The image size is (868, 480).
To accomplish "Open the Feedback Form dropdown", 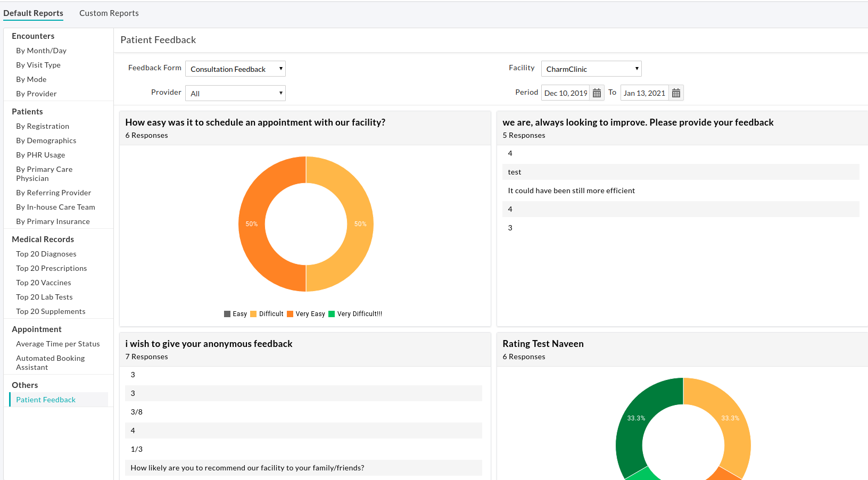I will point(235,69).
